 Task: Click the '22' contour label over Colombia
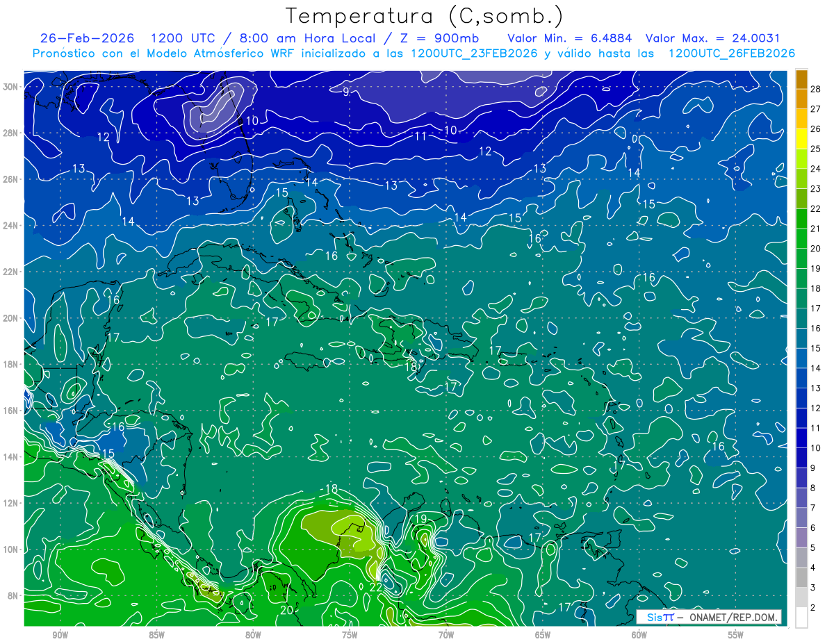click(375, 587)
